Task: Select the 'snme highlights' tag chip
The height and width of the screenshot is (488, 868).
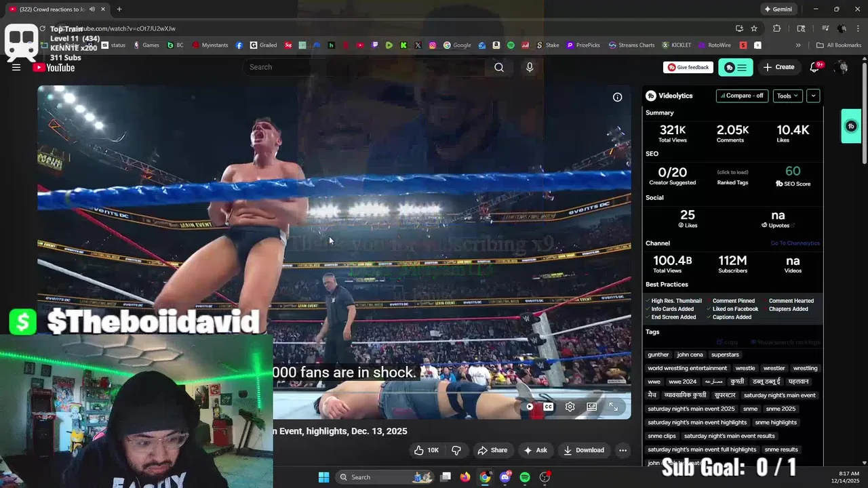Action: pyautogui.click(x=776, y=422)
